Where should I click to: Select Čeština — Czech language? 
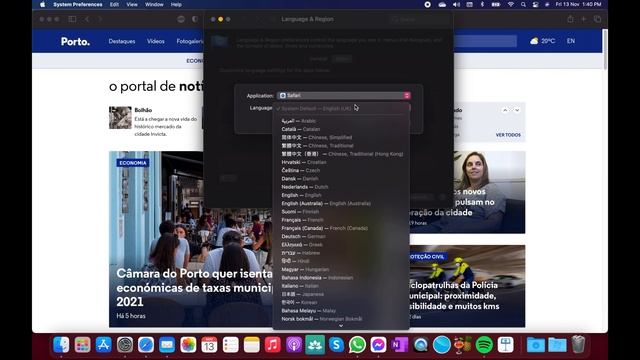coord(341,170)
